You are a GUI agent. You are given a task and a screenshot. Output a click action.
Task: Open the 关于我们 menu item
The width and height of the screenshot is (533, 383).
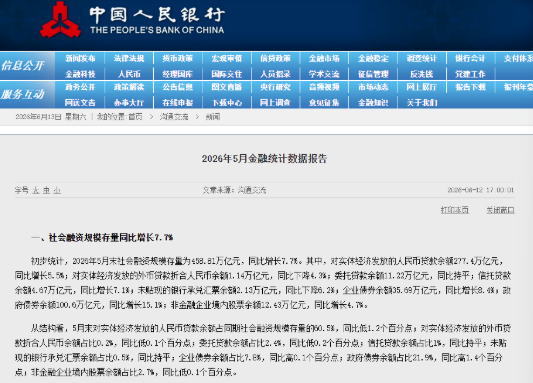coord(422,103)
